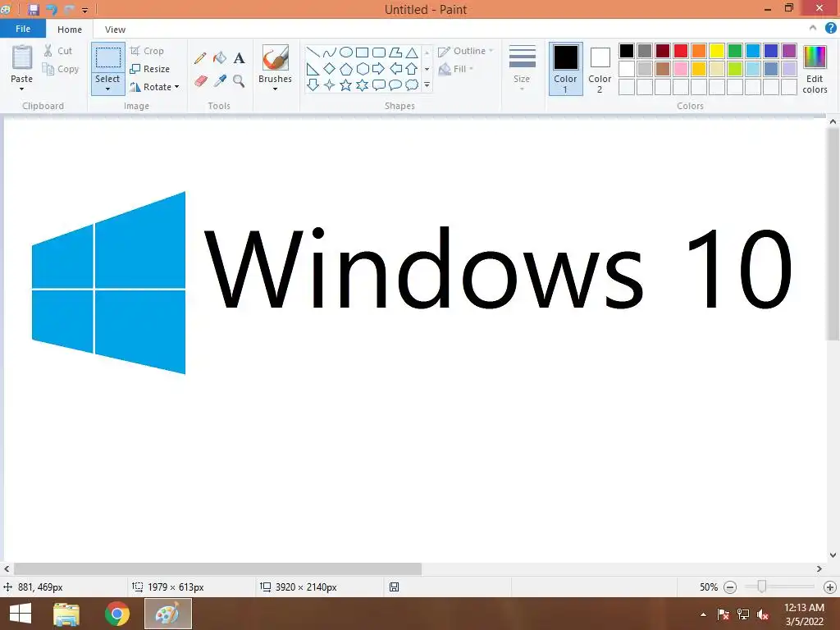Open Paint Help question mark icon
This screenshot has height=630, width=840.
pyautogui.click(x=830, y=29)
